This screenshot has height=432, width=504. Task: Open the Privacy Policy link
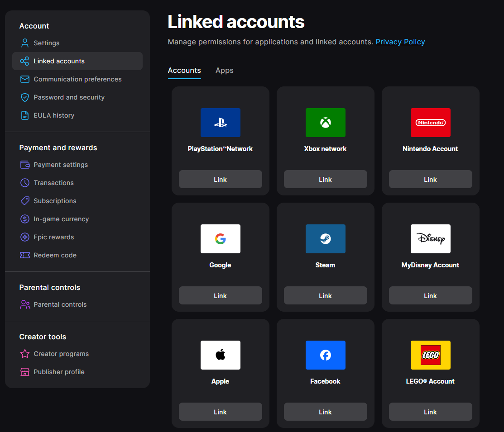400,42
